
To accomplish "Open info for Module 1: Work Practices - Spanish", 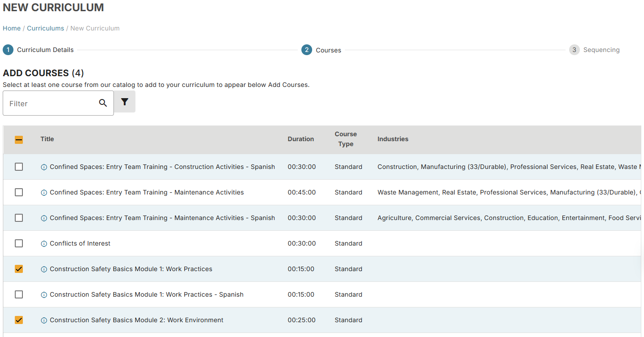I will click(44, 295).
